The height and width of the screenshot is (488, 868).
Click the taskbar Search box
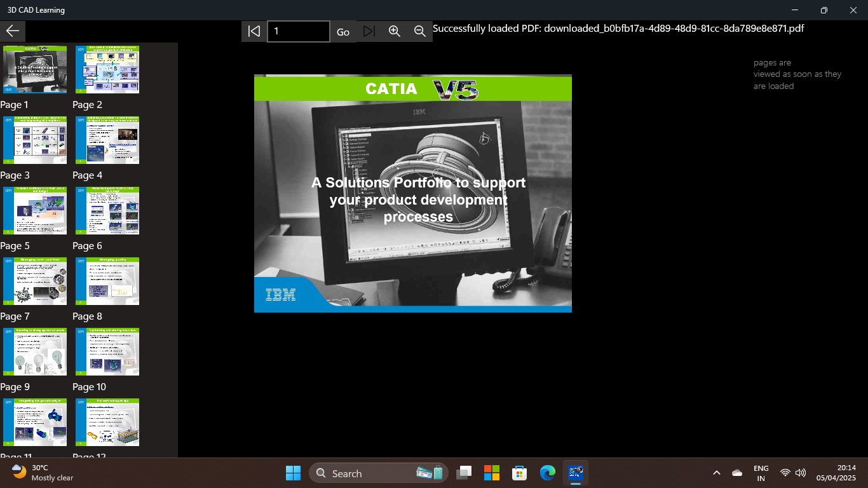[379, 473]
